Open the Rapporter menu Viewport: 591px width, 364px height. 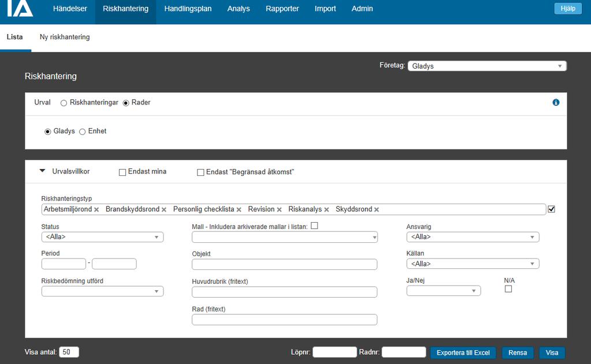[282, 9]
